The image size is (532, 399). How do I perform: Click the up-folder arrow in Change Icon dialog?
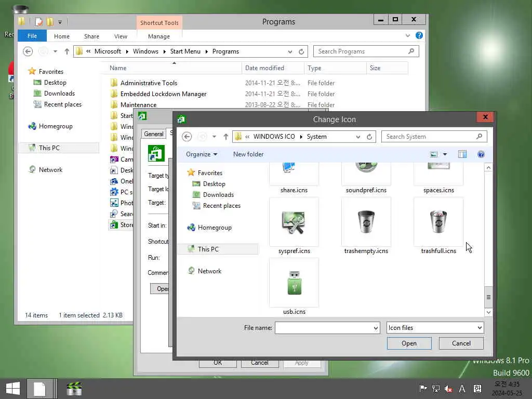point(226,137)
